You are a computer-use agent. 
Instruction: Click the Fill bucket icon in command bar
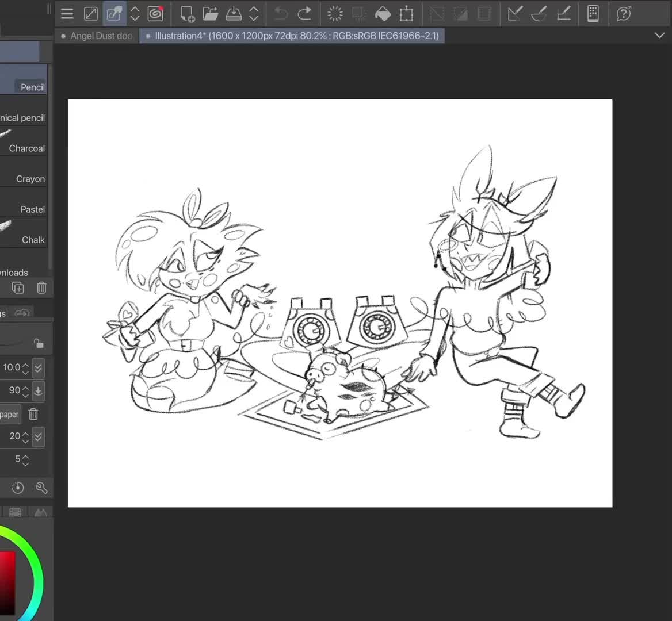pyautogui.click(x=383, y=14)
